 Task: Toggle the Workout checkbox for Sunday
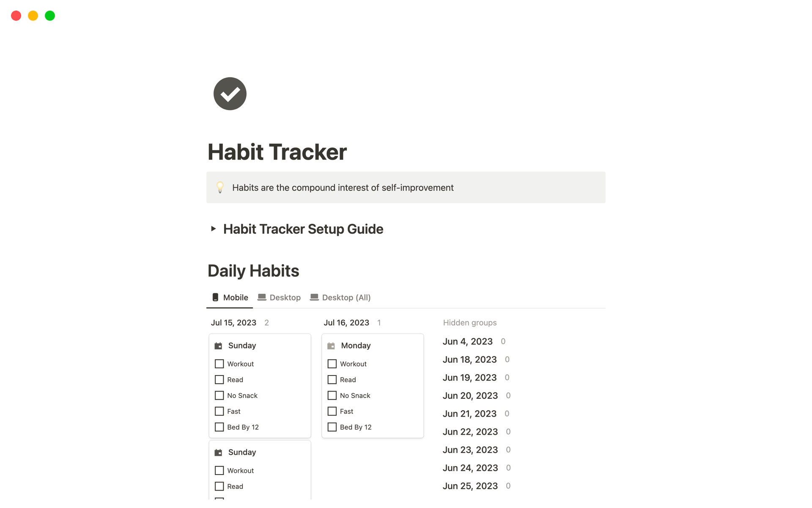click(219, 364)
